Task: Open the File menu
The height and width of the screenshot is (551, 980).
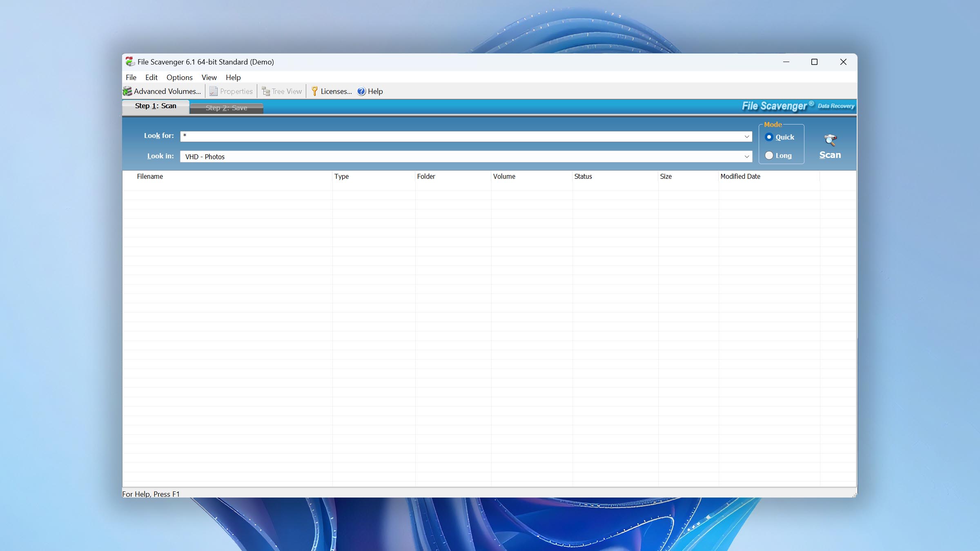Action: pos(131,78)
